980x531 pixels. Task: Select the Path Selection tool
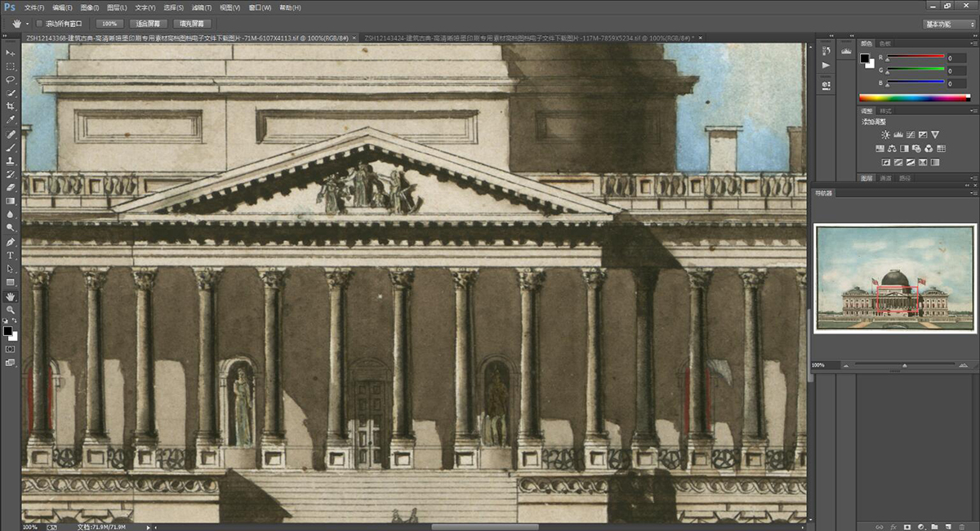11,269
